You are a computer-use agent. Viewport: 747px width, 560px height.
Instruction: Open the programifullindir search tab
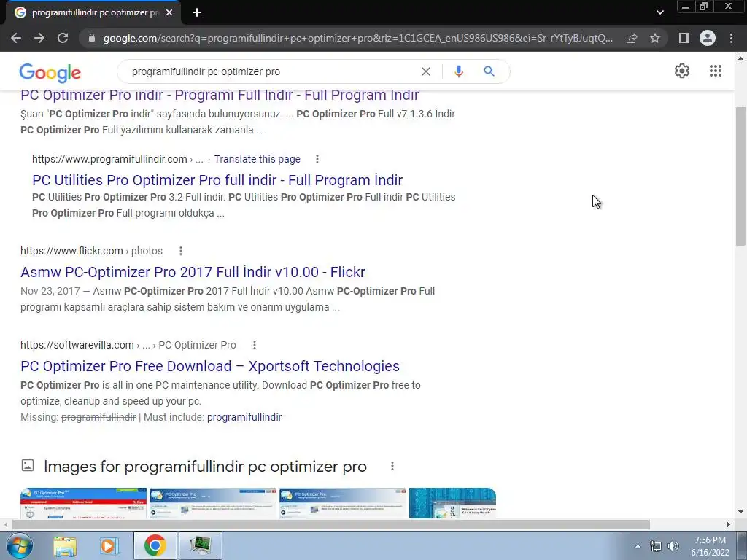94,12
